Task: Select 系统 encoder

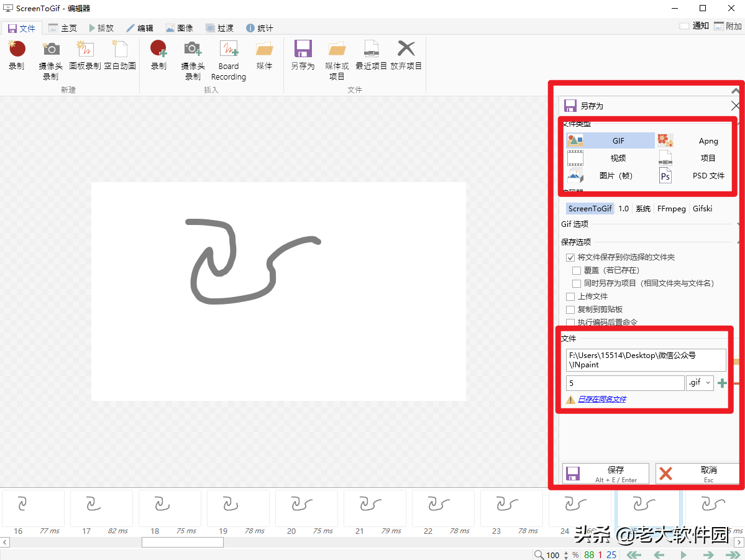Action: click(643, 208)
